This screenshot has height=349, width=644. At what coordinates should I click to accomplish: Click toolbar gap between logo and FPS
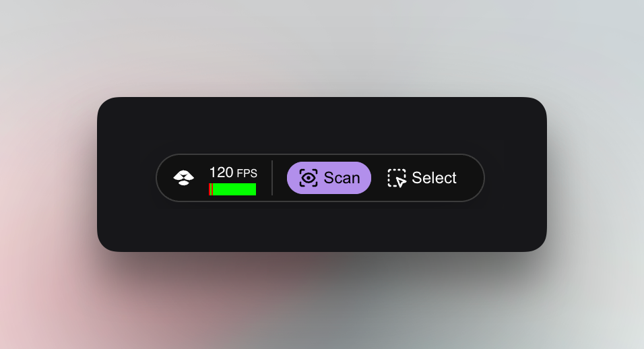coord(201,178)
